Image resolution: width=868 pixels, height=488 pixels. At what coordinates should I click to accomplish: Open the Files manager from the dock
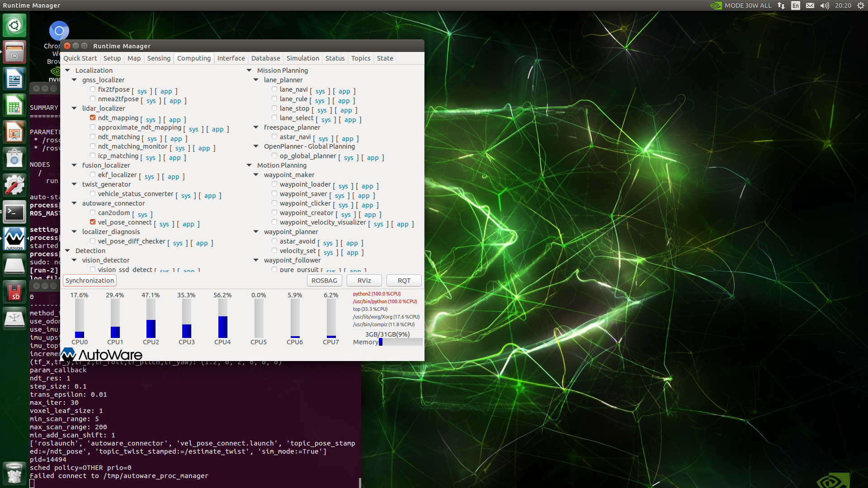tap(14, 52)
